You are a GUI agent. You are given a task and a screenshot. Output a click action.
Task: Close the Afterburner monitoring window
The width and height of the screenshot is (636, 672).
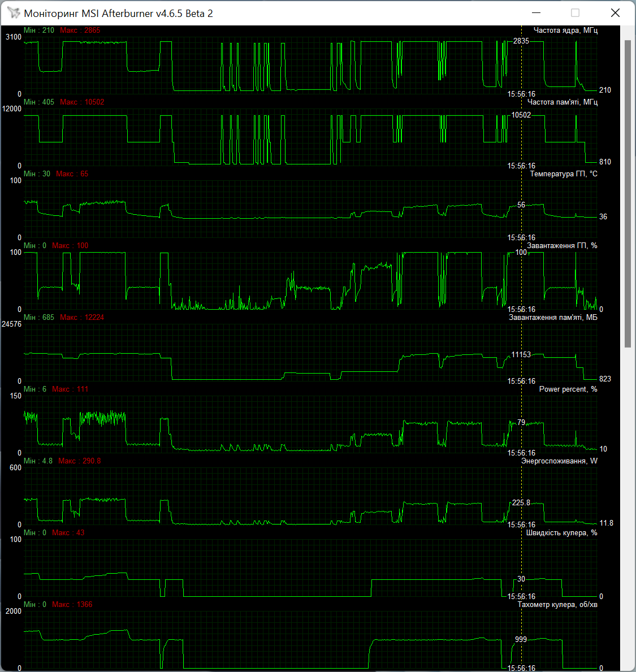(615, 13)
